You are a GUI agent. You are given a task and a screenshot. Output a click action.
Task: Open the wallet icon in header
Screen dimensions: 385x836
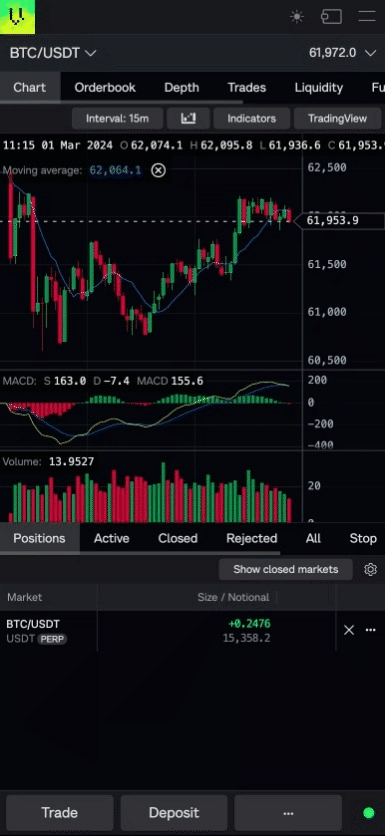coord(331,17)
